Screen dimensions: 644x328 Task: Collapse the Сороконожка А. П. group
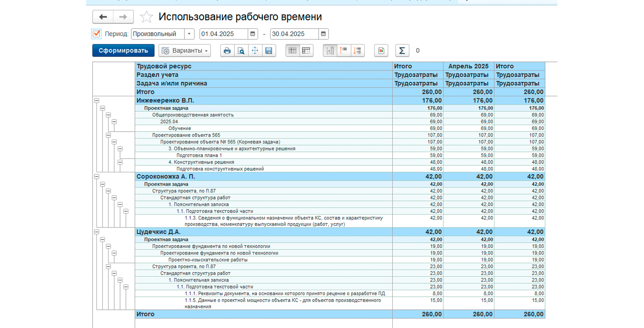[96, 176]
